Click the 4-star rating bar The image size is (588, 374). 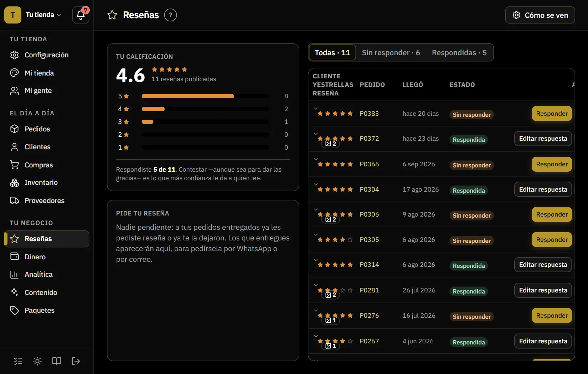205,109
